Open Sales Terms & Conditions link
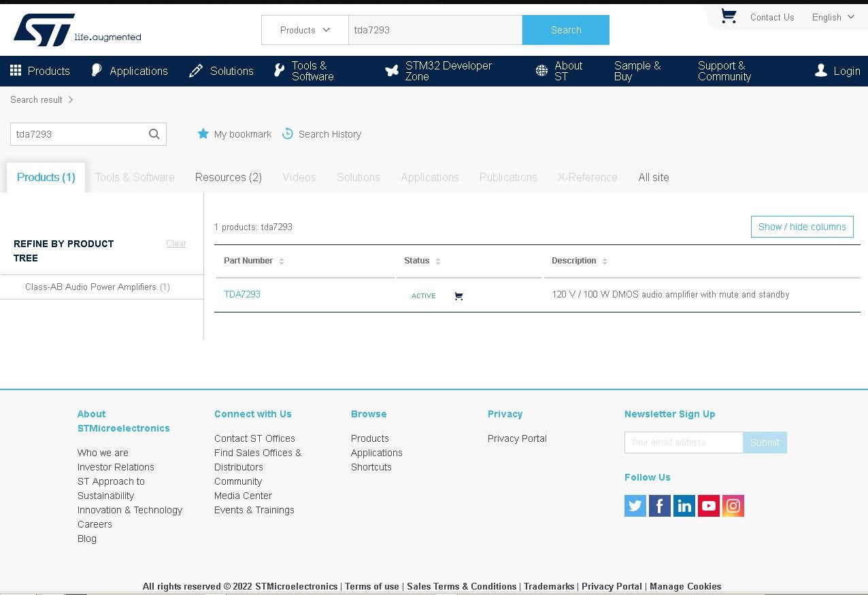The height and width of the screenshot is (595, 868). pyautogui.click(x=462, y=586)
